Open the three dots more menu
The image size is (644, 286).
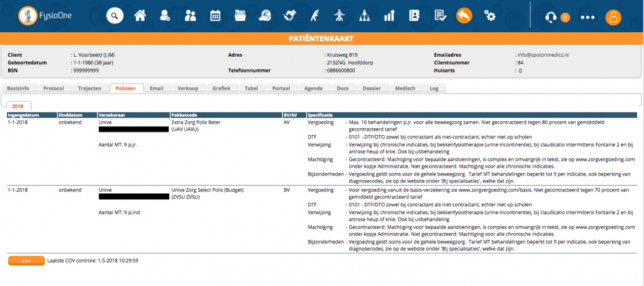tap(588, 18)
